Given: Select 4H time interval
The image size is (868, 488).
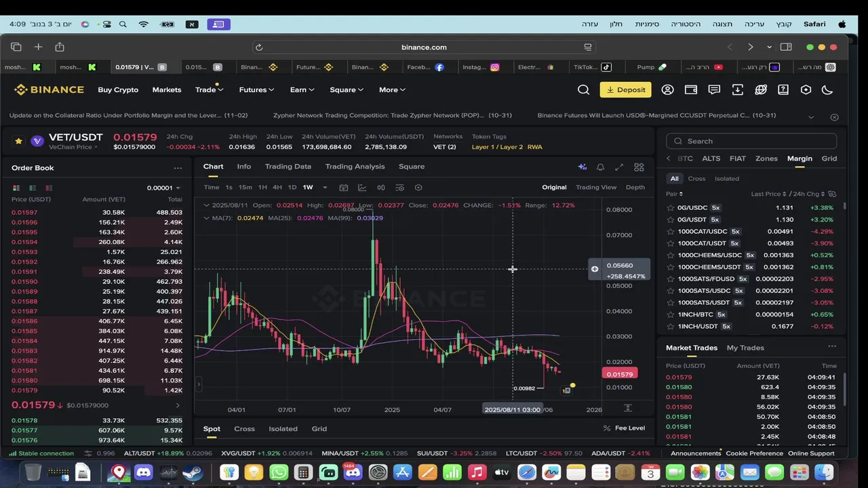Looking at the screenshot, I should point(277,188).
